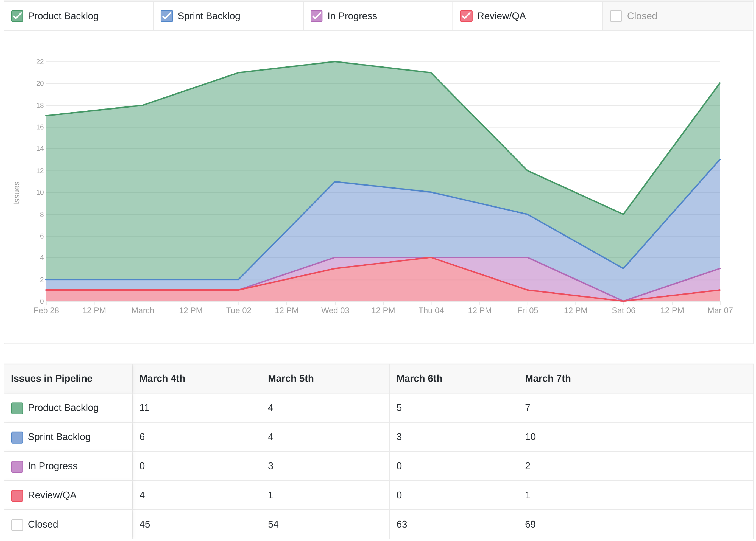The height and width of the screenshot is (541, 756).
Task: Click the red line peak at Thu 04
Action: (431, 257)
